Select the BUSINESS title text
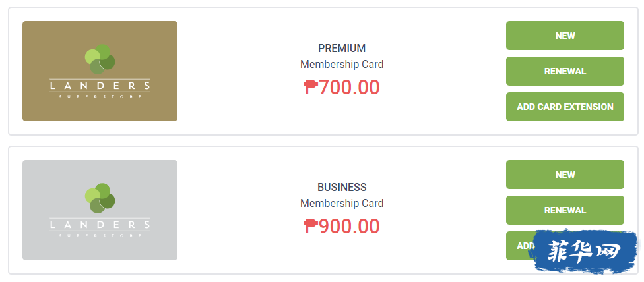644x282 pixels. tap(342, 187)
